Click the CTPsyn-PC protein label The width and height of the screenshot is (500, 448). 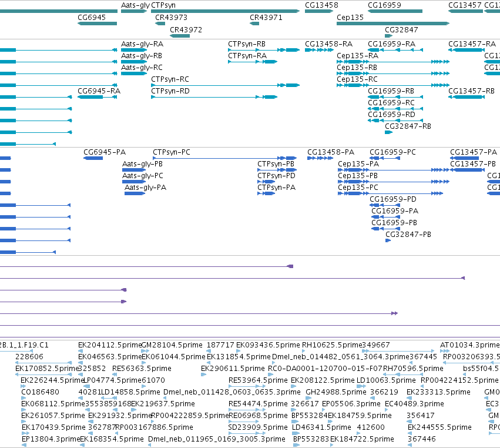pos(172,152)
